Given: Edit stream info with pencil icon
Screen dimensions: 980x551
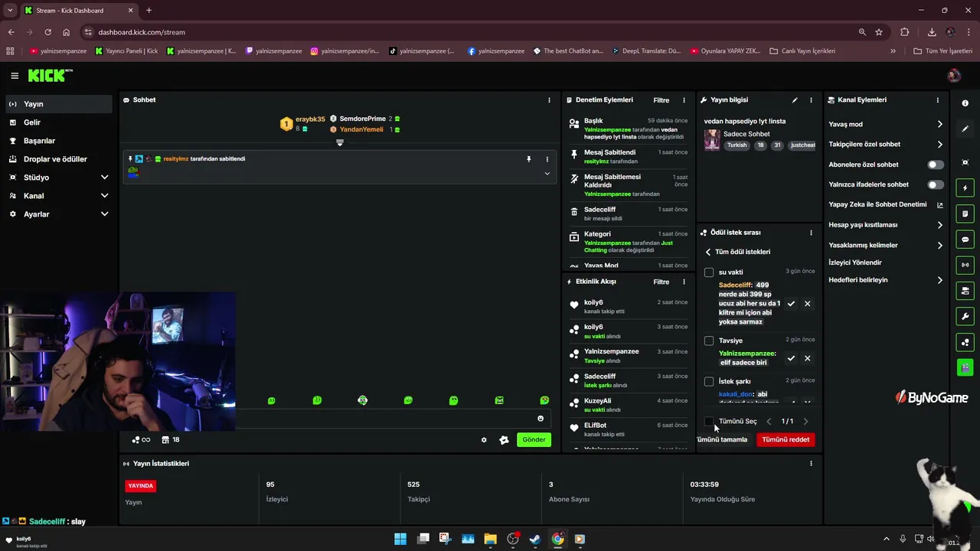Looking at the screenshot, I should pyautogui.click(x=795, y=100).
